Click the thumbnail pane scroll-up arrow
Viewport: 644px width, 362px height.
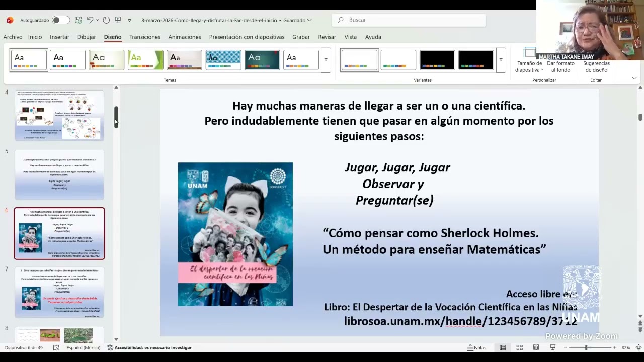click(116, 88)
